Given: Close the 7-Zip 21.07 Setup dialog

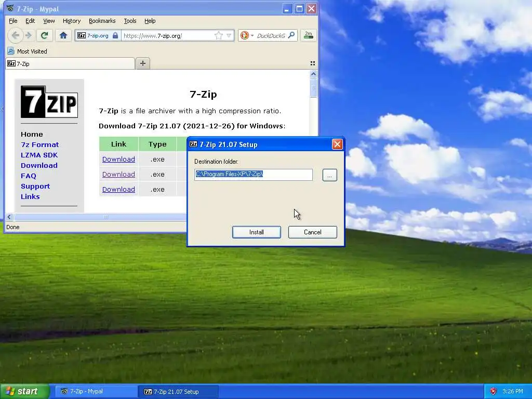Looking at the screenshot, I should coord(337,144).
